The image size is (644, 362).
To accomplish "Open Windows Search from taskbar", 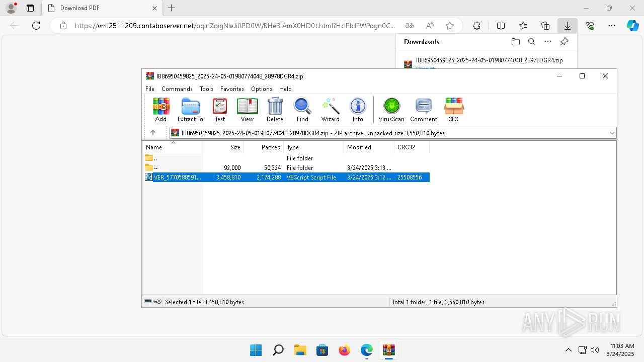I will click(278, 350).
